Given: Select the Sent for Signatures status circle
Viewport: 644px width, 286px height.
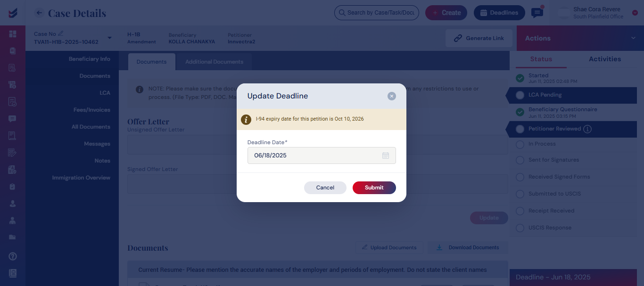Looking at the screenshot, I should click(520, 160).
